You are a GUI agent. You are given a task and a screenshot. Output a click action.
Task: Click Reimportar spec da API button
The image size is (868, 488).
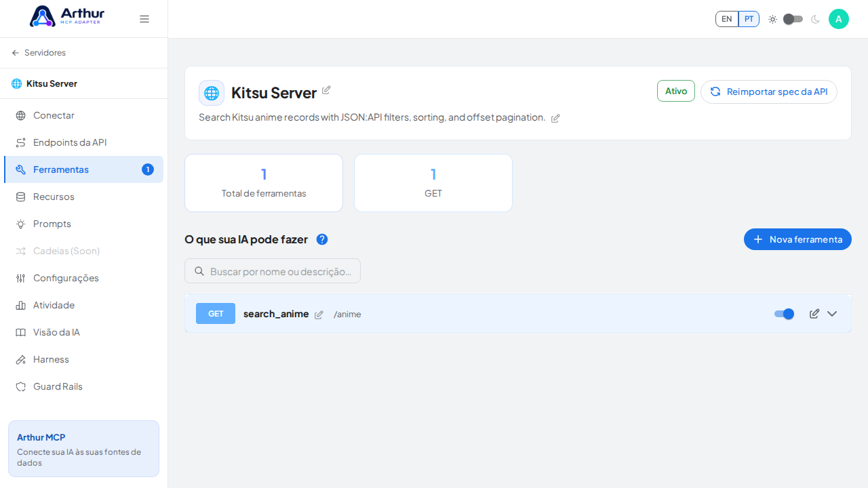click(769, 91)
